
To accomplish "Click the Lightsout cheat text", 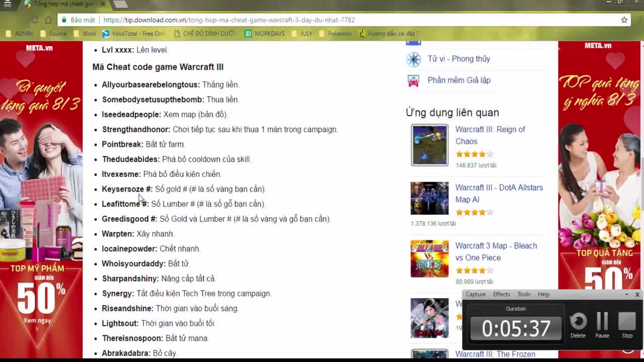I will [x=120, y=323].
